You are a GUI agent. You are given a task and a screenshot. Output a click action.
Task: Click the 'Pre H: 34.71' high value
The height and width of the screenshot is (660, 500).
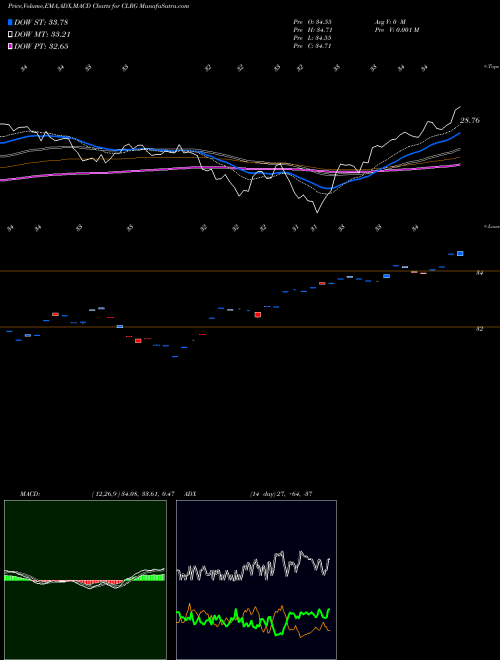coord(313,30)
